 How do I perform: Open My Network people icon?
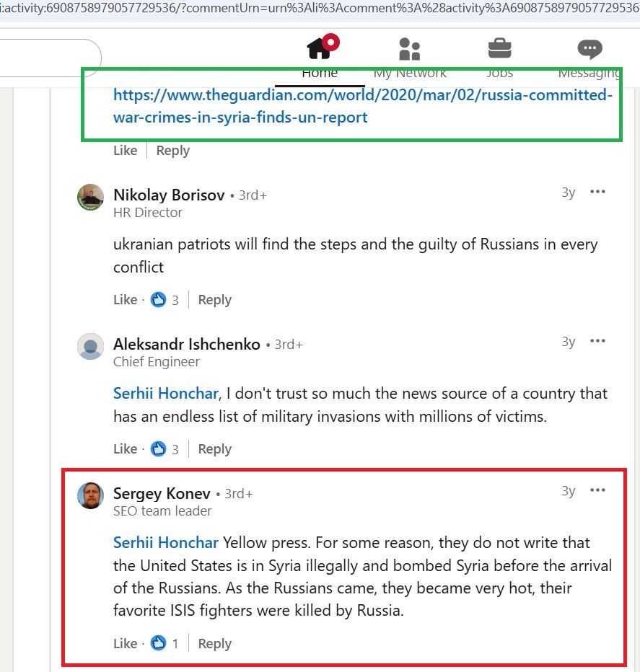coord(409,49)
